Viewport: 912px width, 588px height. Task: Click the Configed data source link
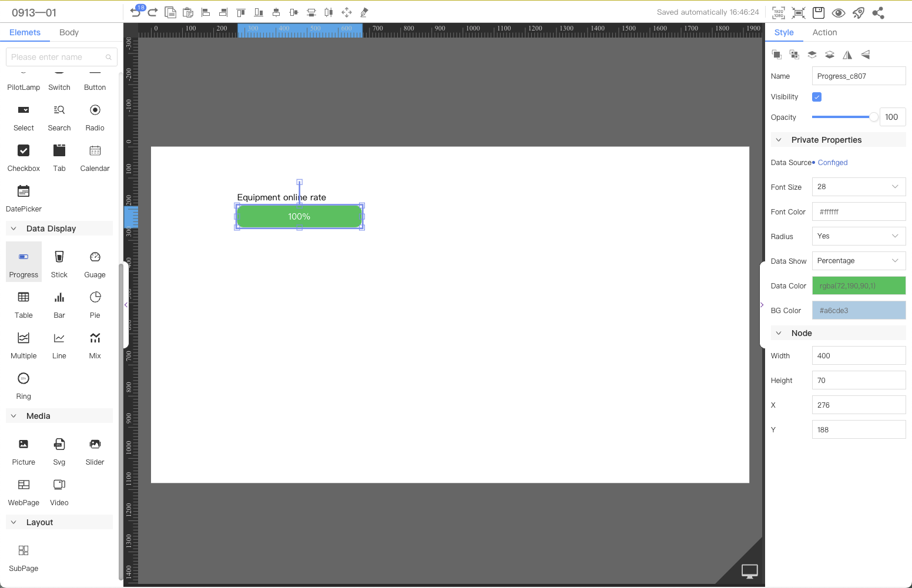pos(833,162)
